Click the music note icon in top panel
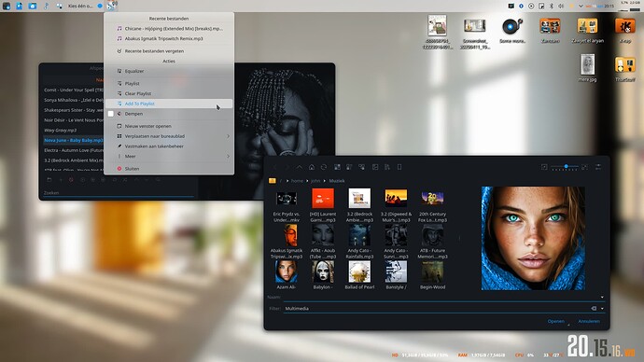Viewport: 644px width, 362px height. pyautogui.click(x=46, y=6)
